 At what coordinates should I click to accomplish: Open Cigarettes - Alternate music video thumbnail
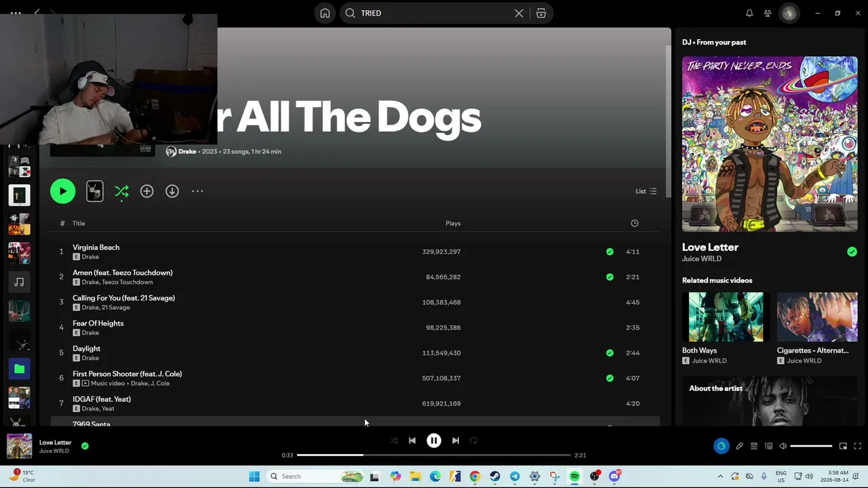click(817, 317)
